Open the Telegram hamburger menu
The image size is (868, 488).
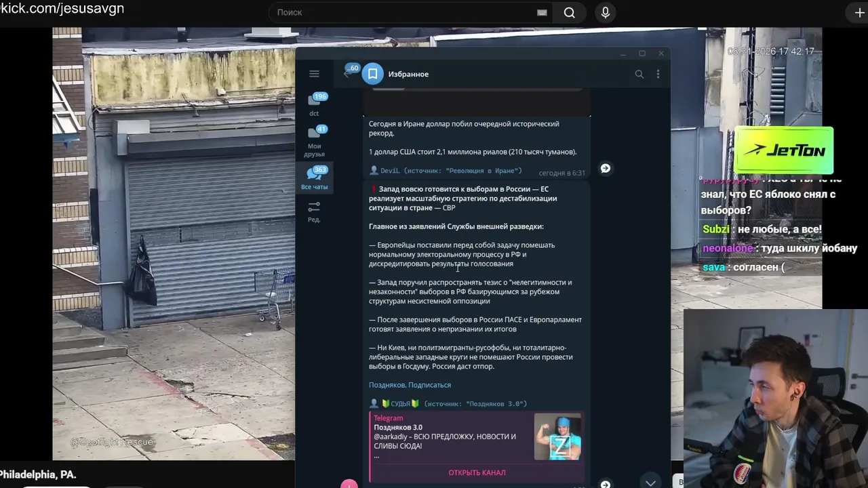pos(314,74)
